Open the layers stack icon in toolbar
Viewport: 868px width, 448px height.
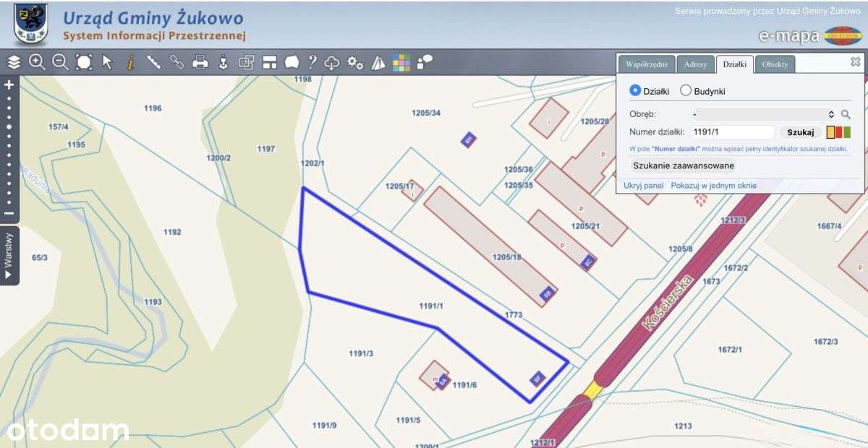14,62
